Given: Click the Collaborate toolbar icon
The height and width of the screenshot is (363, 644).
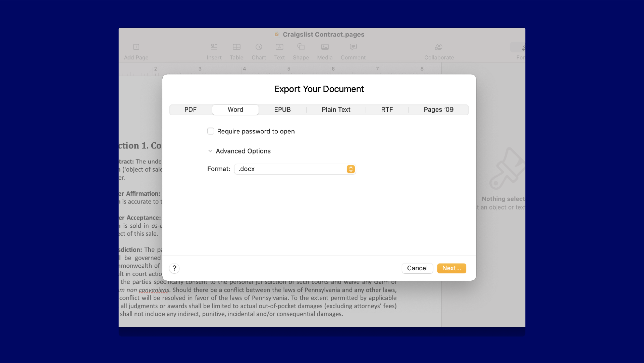Looking at the screenshot, I should point(439,47).
